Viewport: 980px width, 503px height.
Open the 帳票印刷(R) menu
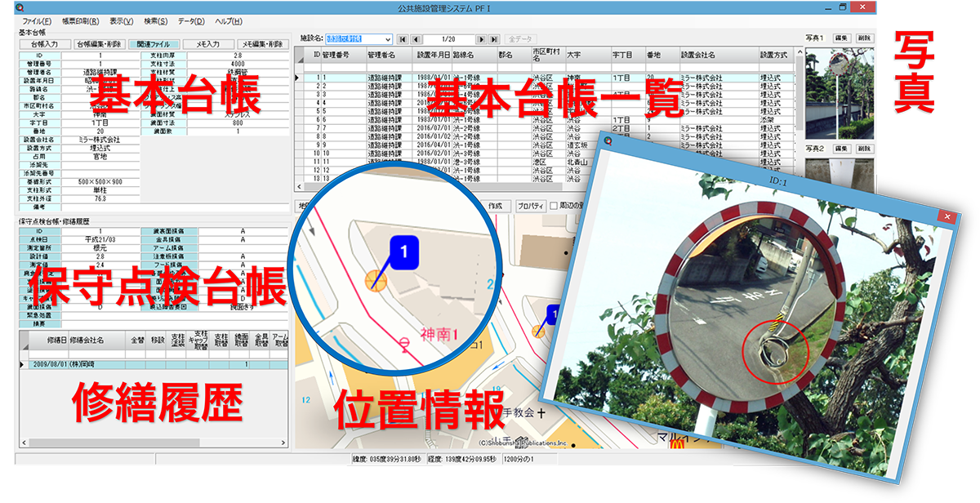[x=81, y=20]
